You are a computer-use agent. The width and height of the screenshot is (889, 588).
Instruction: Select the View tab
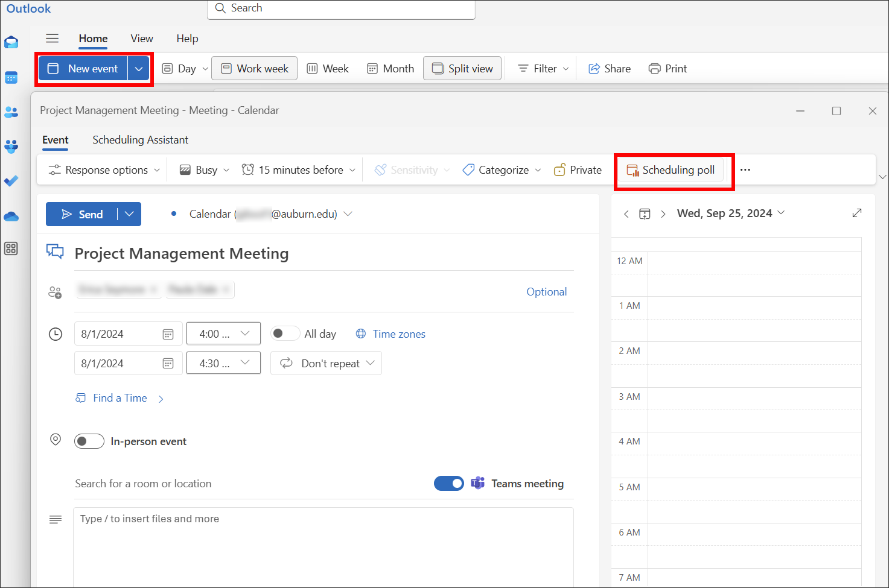click(x=142, y=39)
